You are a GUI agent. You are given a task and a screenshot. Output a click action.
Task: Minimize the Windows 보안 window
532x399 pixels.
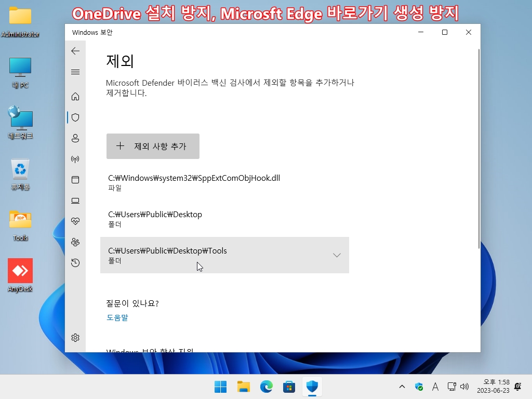pyautogui.click(x=421, y=32)
